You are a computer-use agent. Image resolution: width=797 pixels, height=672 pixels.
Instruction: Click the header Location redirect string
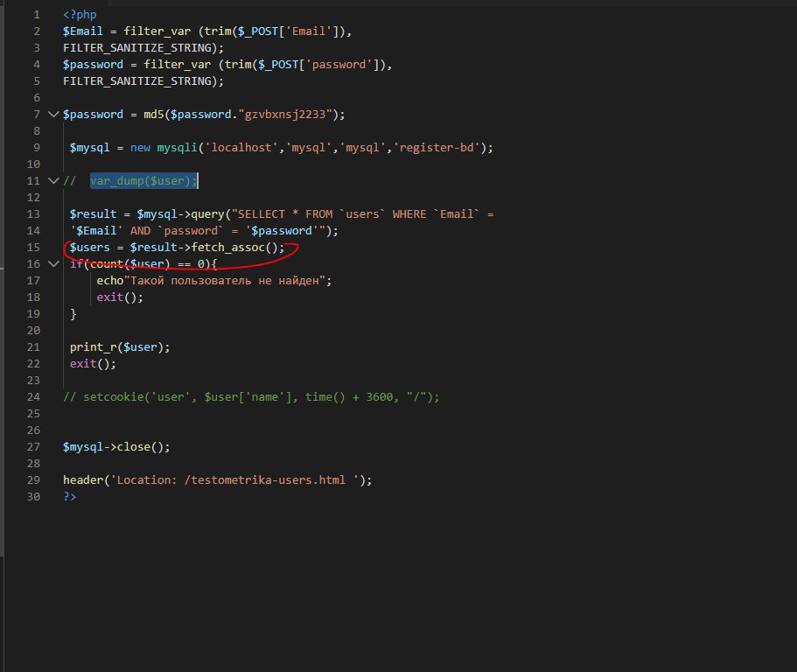(x=234, y=480)
